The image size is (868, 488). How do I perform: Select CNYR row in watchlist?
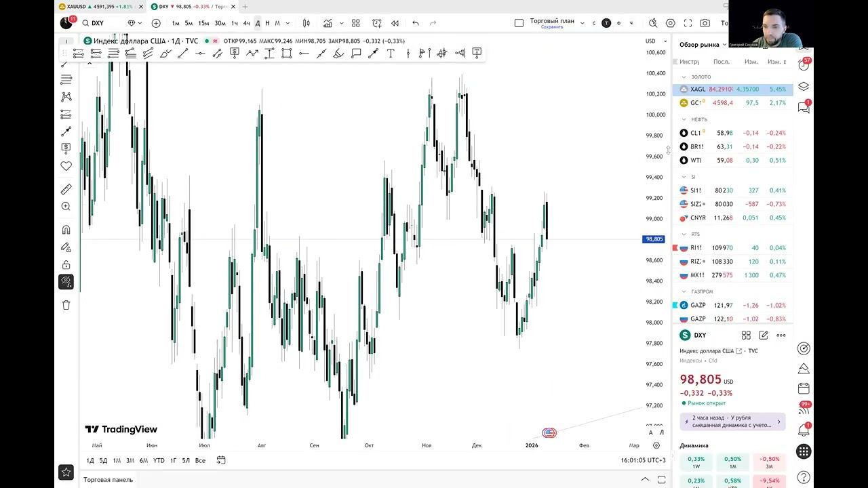733,218
